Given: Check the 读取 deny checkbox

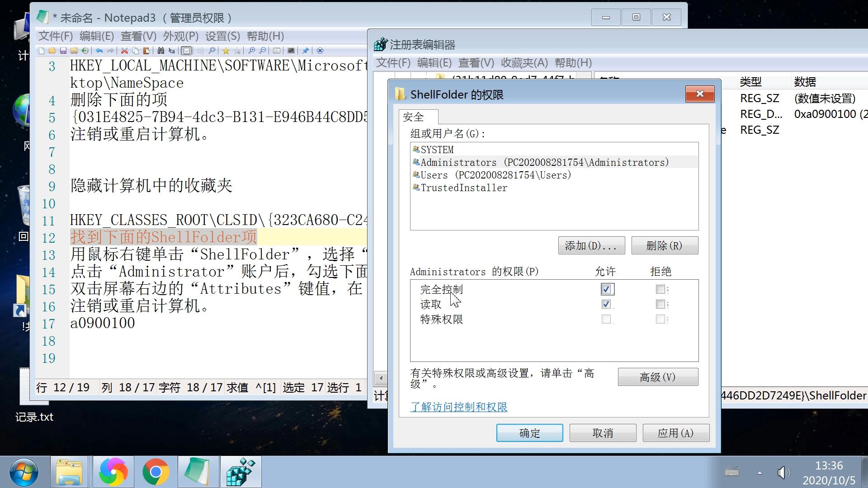Looking at the screenshot, I should point(660,304).
